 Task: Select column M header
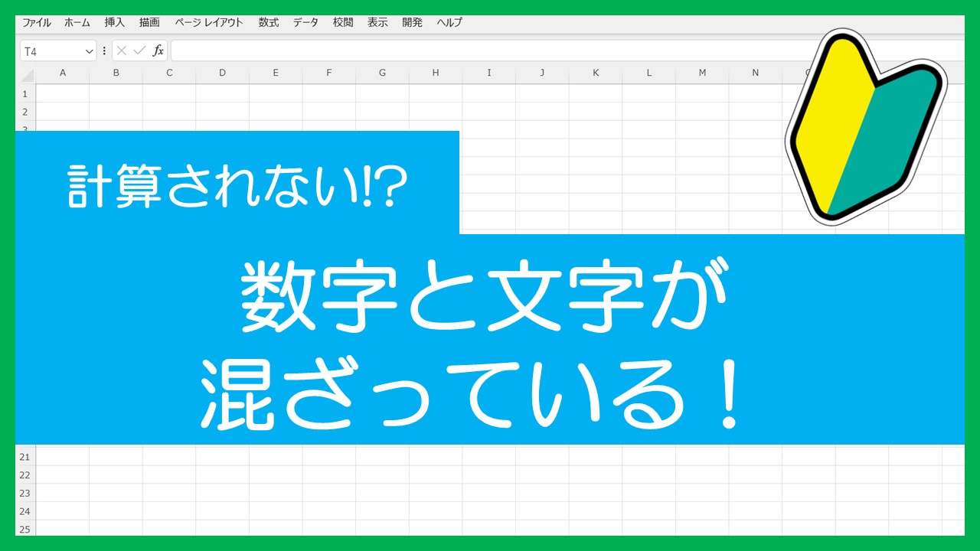coord(701,73)
